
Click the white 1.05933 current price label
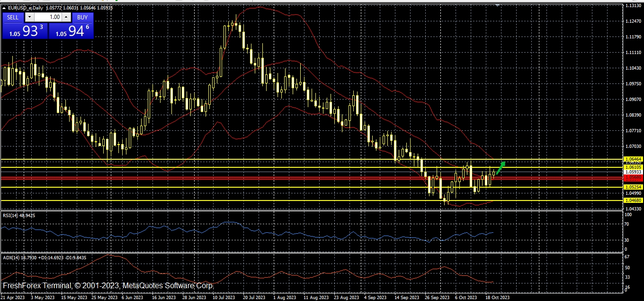[633, 172]
